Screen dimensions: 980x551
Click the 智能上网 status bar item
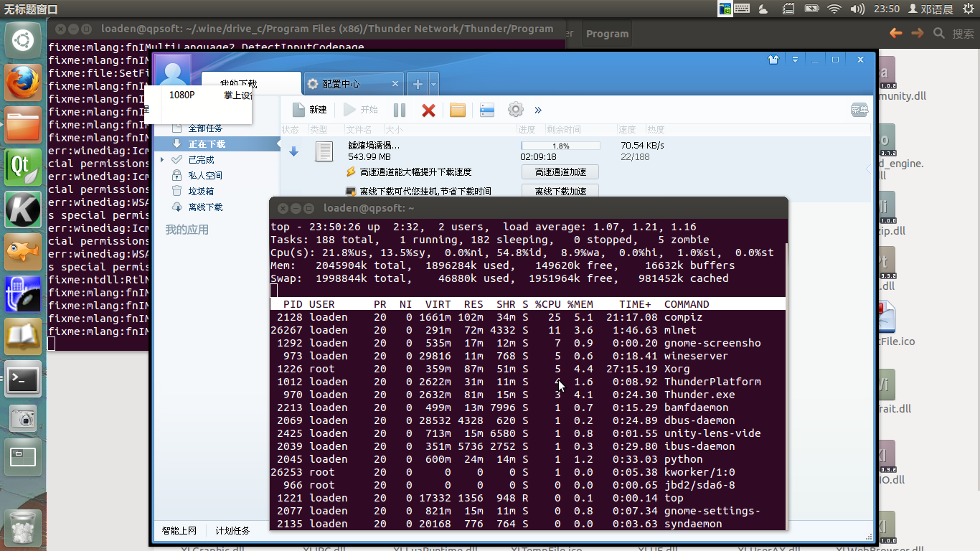click(x=179, y=531)
